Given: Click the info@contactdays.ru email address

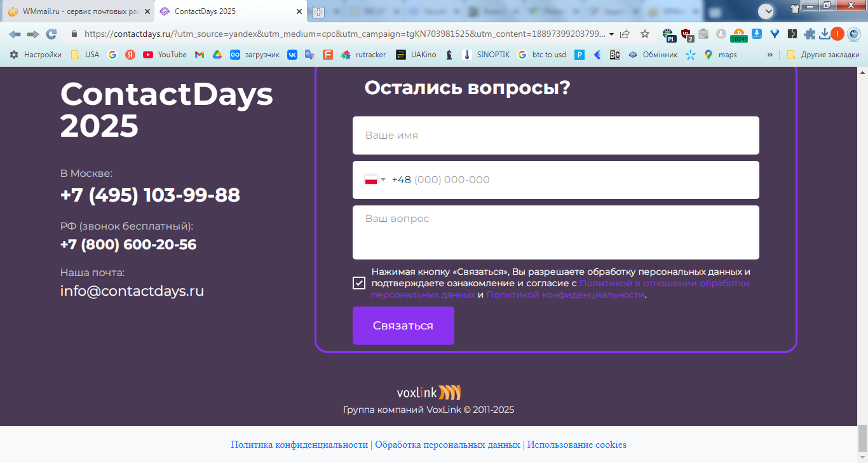Looking at the screenshot, I should click(132, 291).
